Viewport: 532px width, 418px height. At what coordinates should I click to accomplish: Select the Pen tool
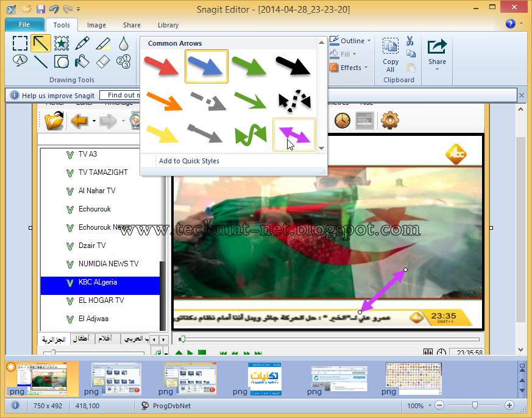click(x=82, y=43)
